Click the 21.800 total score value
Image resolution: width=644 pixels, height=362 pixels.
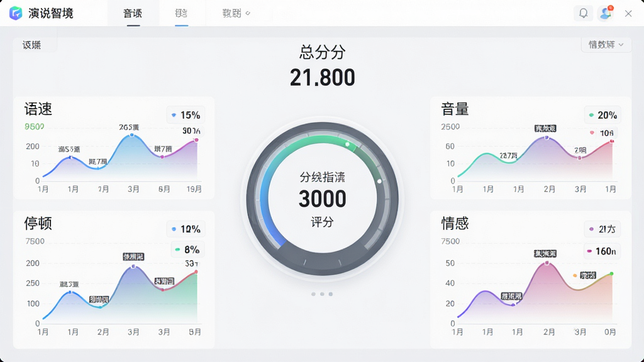click(323, 77)
